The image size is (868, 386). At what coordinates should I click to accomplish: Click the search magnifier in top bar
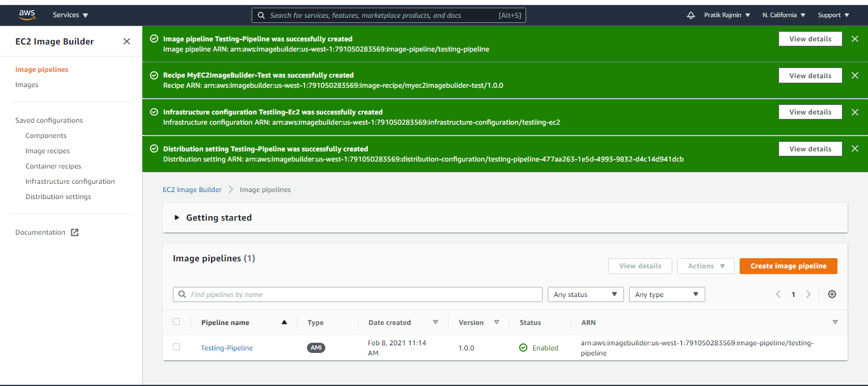click(261, 15)
